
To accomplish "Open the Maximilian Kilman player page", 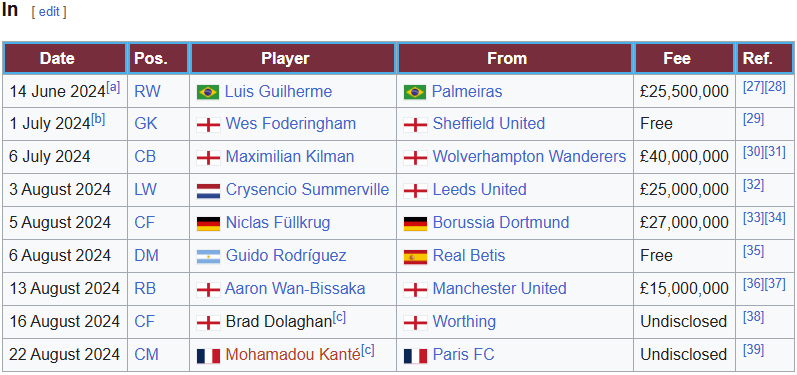I will point(290,157).
